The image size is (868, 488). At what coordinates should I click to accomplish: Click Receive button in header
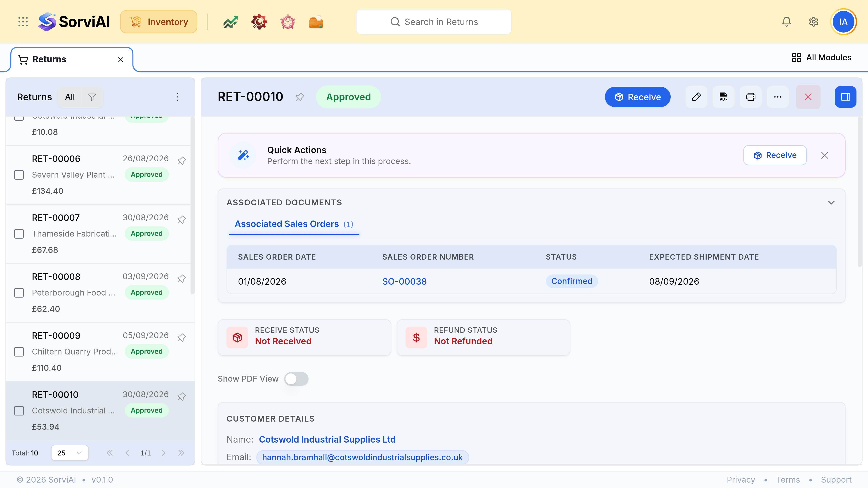637,97
